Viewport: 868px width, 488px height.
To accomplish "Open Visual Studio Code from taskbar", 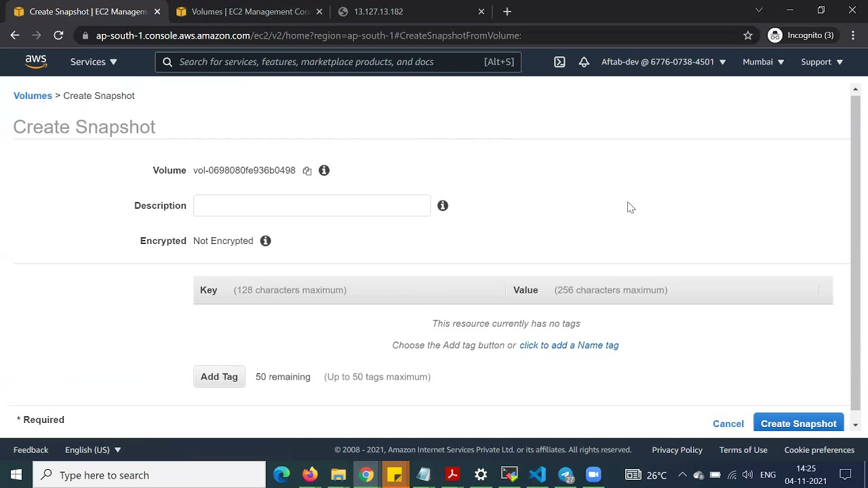I will click(x=537, y=475).
